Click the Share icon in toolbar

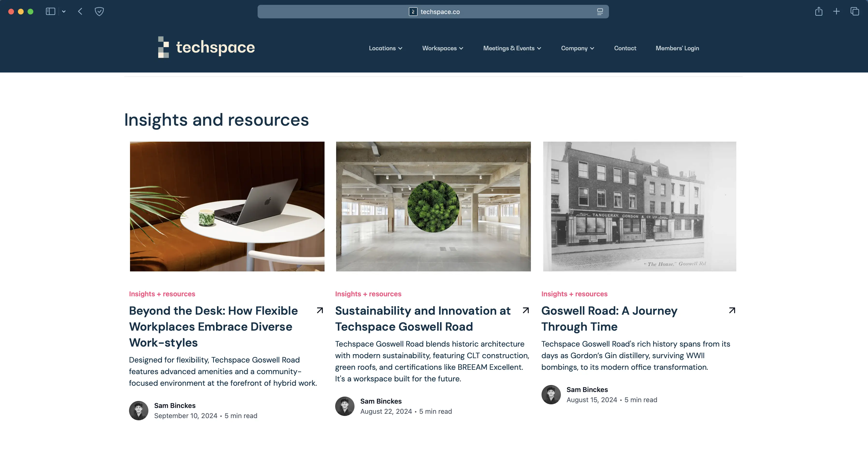tap(818, 11)
